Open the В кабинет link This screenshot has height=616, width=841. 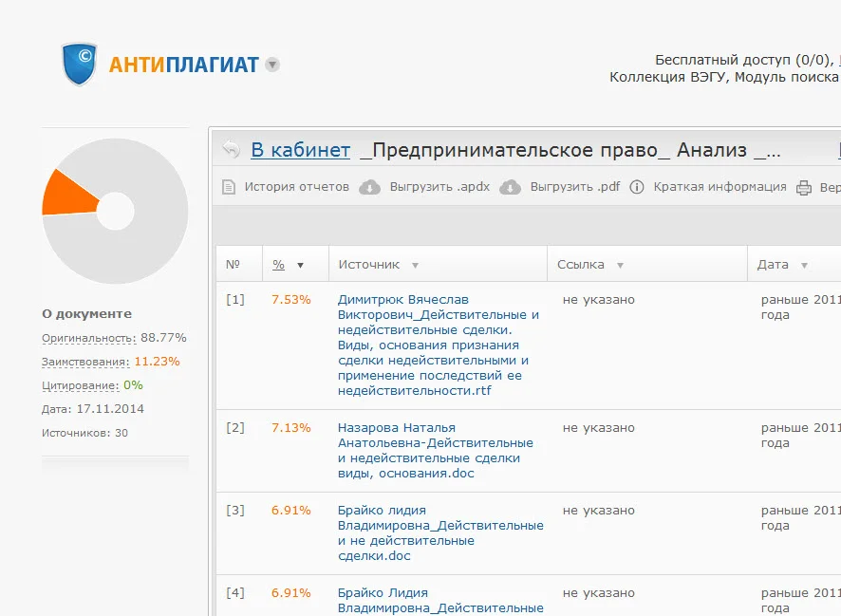pyautogui.click(x=300, y=150)
